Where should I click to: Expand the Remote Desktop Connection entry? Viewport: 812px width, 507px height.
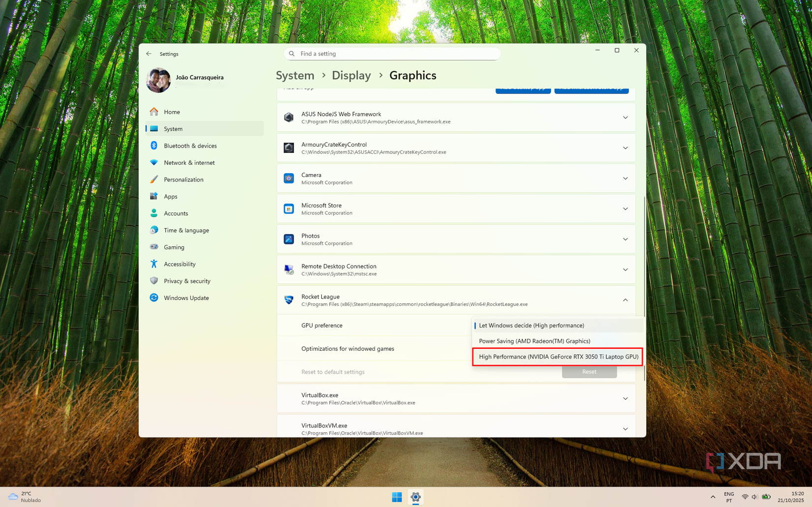pyautogui.click(x=625, y=269)
